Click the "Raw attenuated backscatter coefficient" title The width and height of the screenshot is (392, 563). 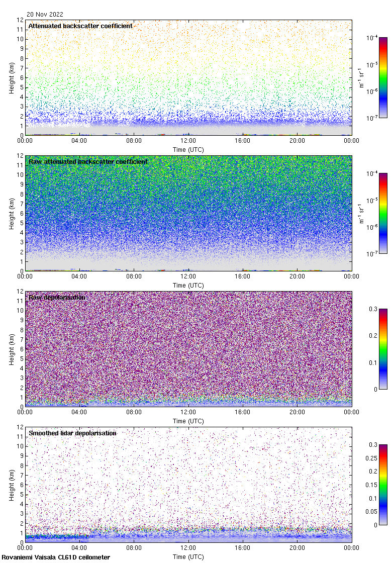pos(88,161)
